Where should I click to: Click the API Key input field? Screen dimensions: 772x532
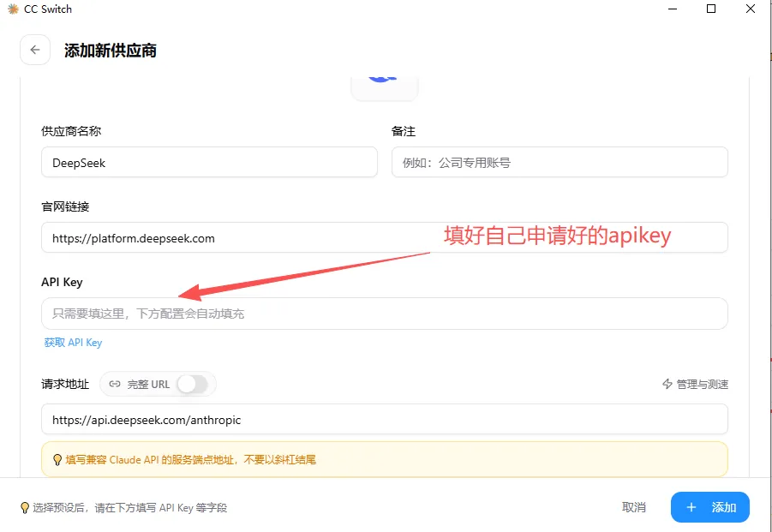pos(385,314)
